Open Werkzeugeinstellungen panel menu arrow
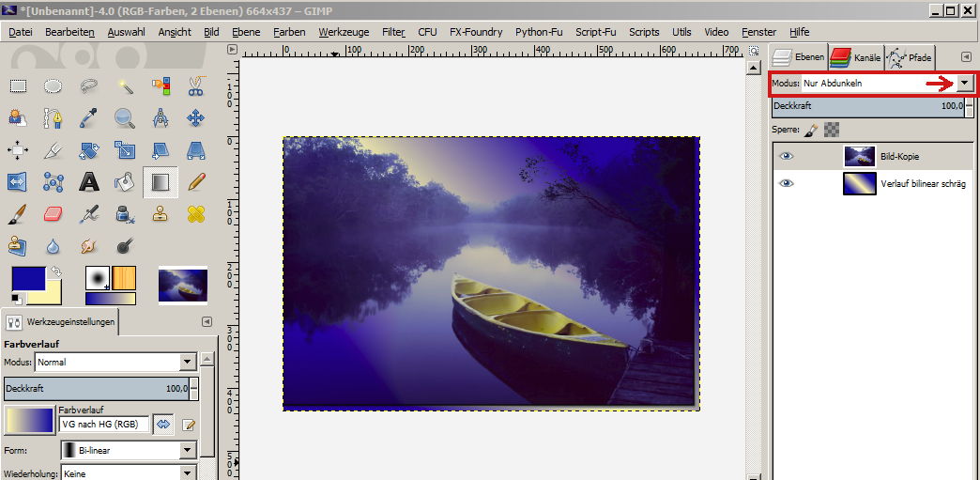 click(207, 321)
